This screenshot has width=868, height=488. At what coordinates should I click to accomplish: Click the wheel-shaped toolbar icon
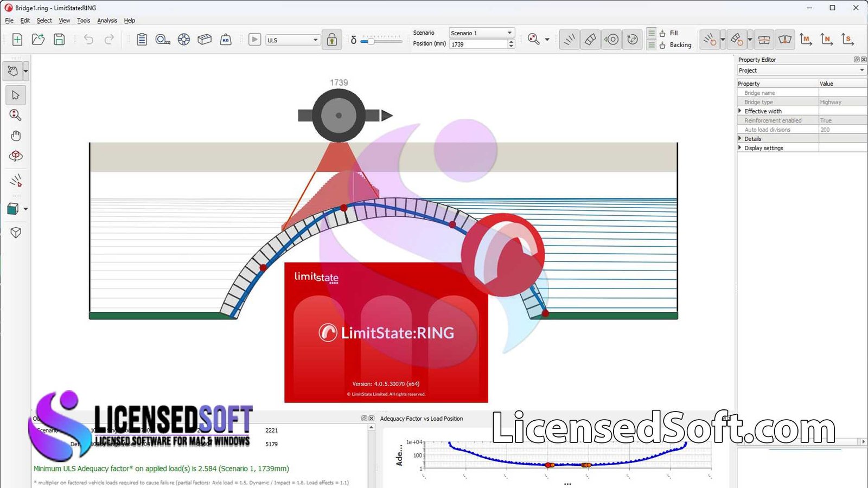(x=184, y=40)
